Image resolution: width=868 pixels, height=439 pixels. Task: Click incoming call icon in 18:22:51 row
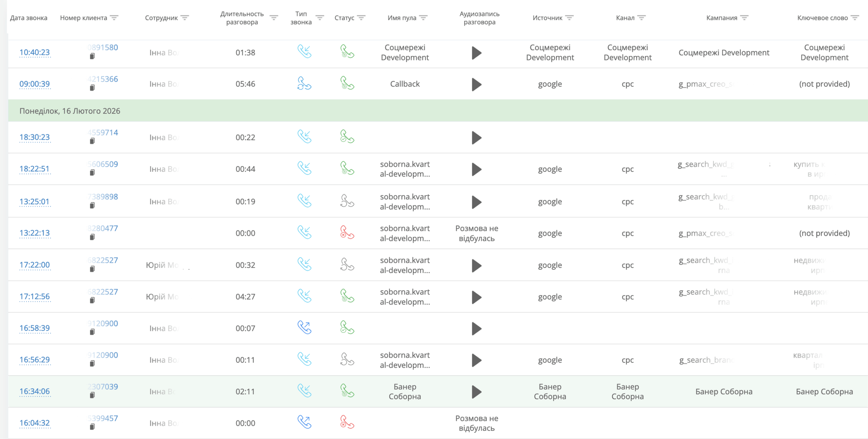click(304, 168)
